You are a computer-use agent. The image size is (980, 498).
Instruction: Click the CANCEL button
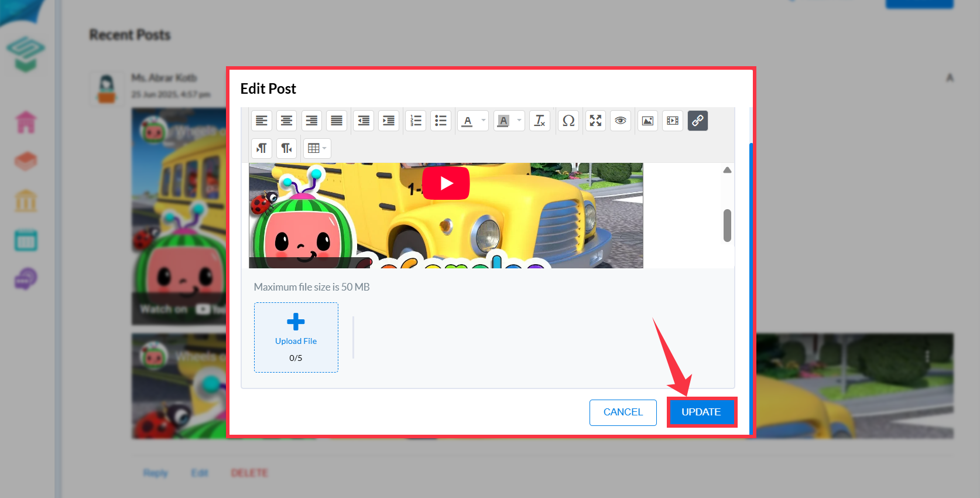[623, 412]
